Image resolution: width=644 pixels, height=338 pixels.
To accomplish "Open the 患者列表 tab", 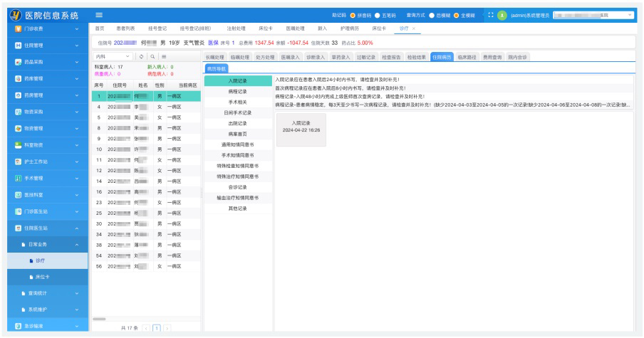I will click(x=125, y=28).
